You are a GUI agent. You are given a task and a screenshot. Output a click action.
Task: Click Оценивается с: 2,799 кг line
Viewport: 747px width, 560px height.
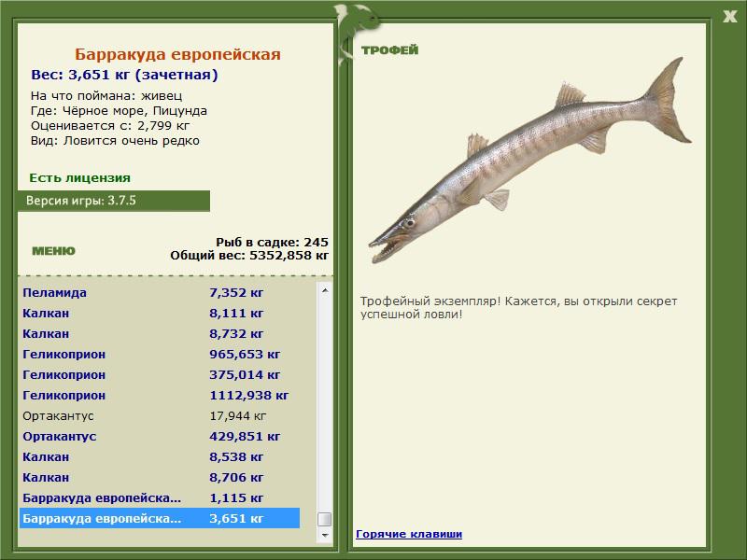click(x=110, y=126)
